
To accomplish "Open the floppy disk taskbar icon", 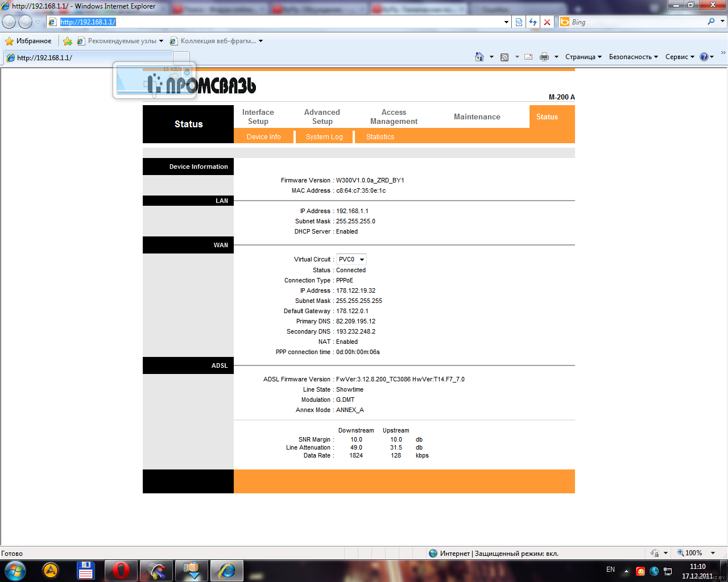I will tap(86, 571).
